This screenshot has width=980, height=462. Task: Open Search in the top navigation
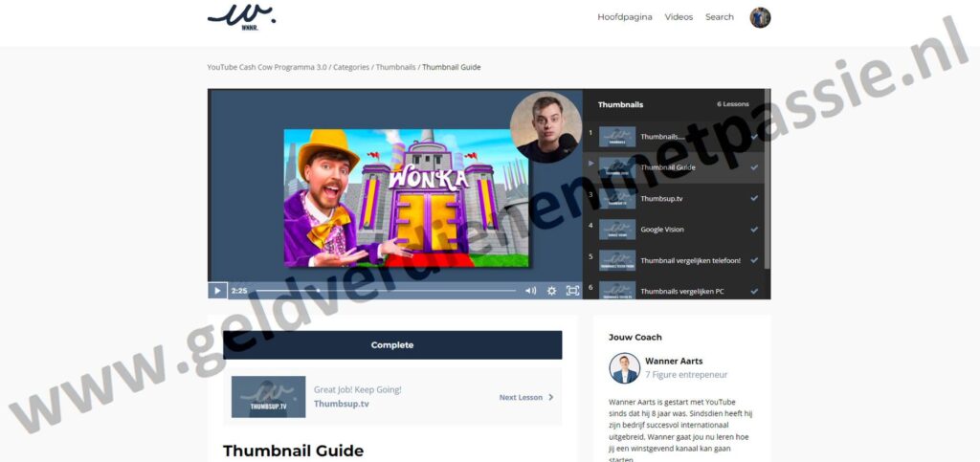tap(720, 17)
